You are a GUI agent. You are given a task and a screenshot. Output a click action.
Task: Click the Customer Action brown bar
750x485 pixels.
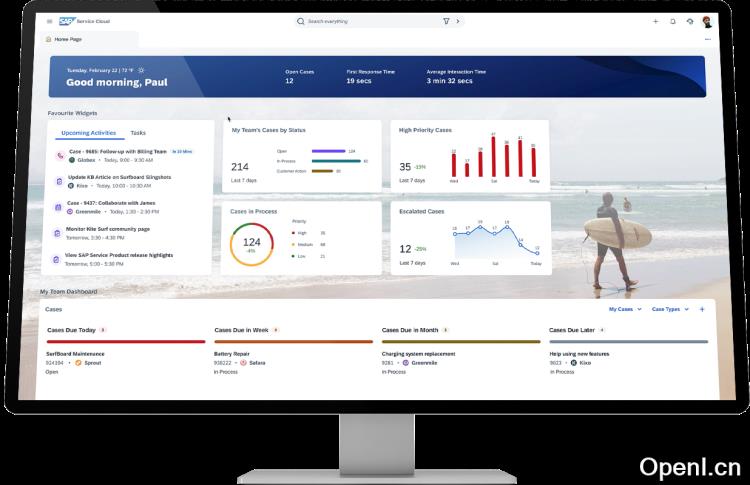322,171
